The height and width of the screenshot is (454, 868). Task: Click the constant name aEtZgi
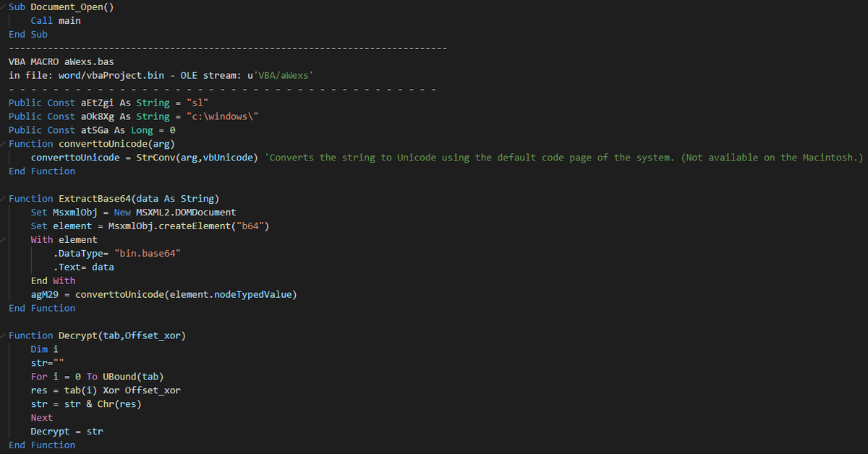[x=97, y=103]
